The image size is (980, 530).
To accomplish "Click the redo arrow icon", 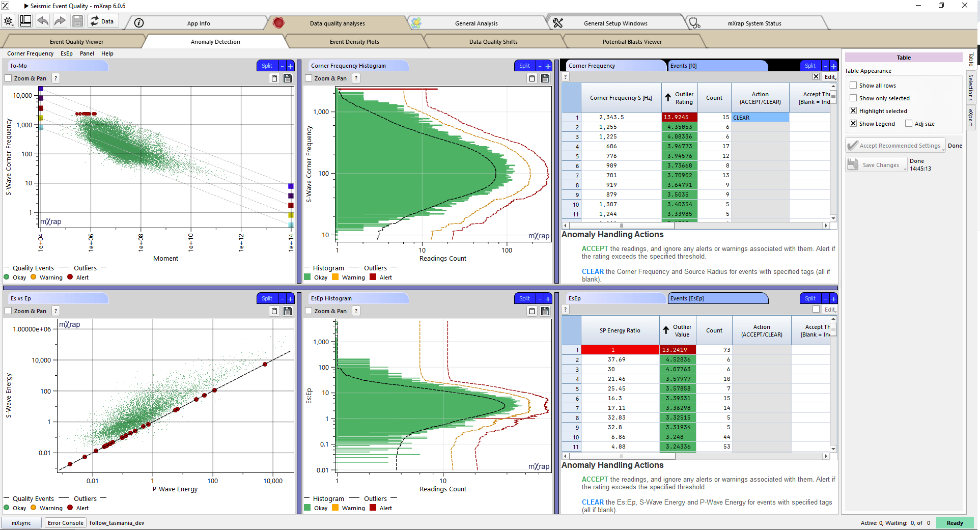I will [x=60, y=21].
